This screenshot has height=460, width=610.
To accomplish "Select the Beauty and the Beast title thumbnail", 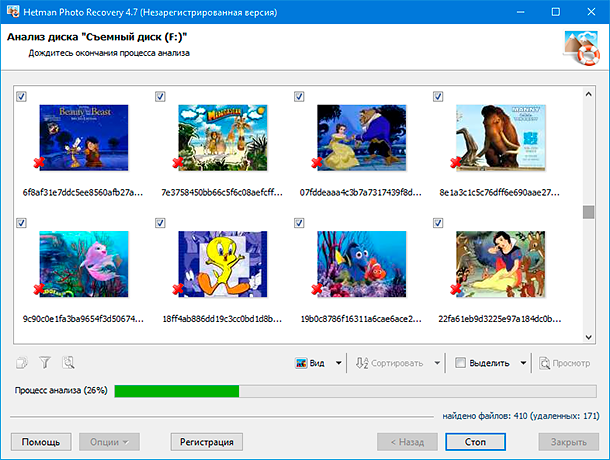I will tap(84, 137).
